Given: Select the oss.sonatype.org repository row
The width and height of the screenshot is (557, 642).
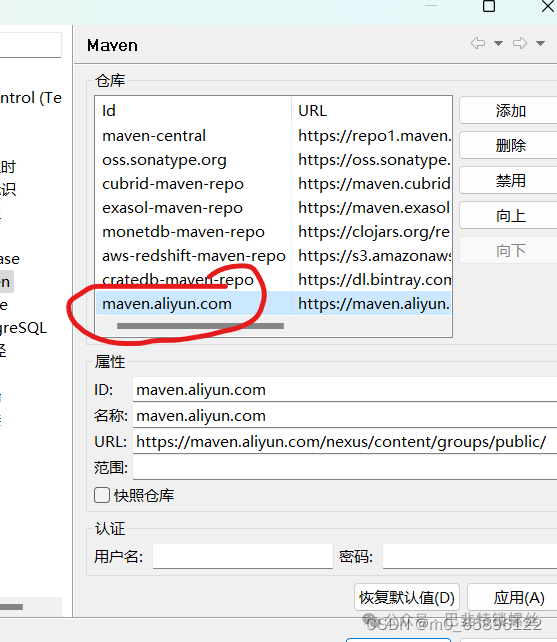Looking at the screenshot, I should (x=273, y=160).
